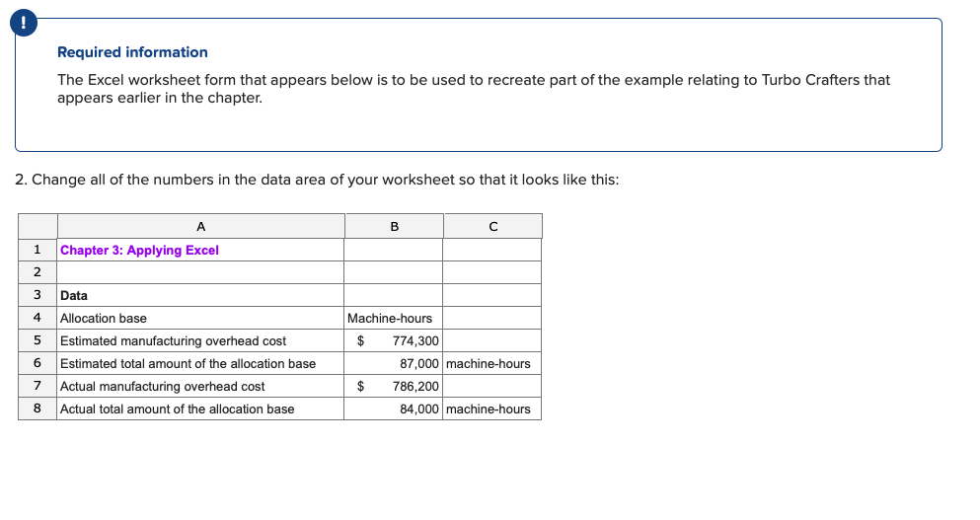Click 'Actual manufacturing overhead cost' cell
Screen dimensions: 980x520
click(200, 386)
